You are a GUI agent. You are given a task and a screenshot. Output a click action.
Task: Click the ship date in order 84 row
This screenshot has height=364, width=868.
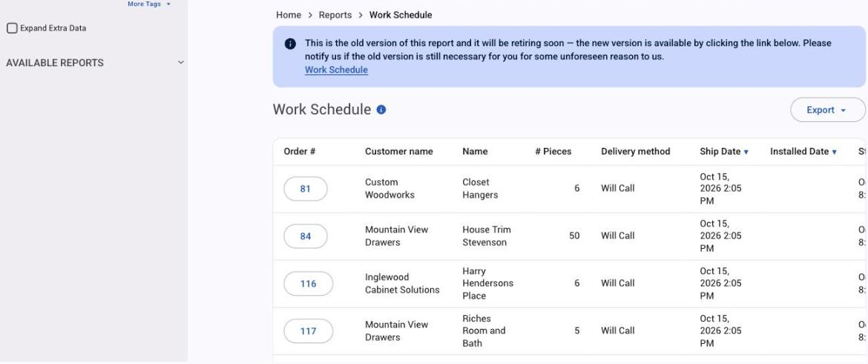click(x=720, y=236)
